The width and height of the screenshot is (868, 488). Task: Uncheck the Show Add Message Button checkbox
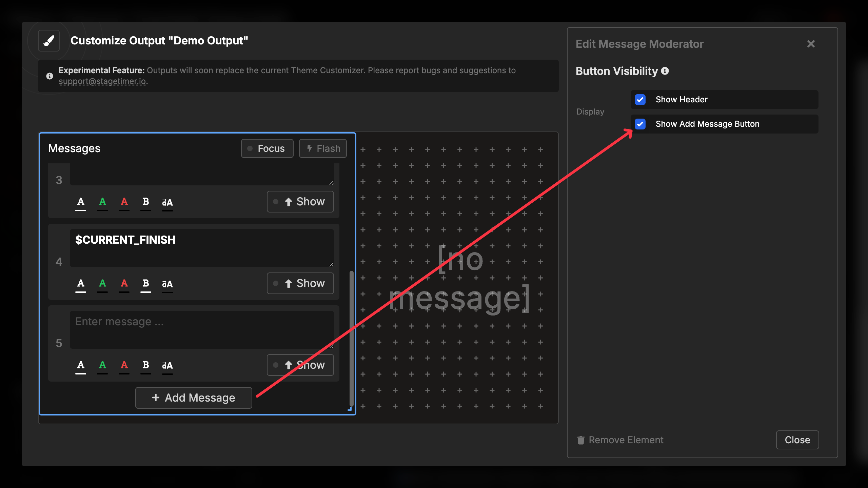[640, 124]
